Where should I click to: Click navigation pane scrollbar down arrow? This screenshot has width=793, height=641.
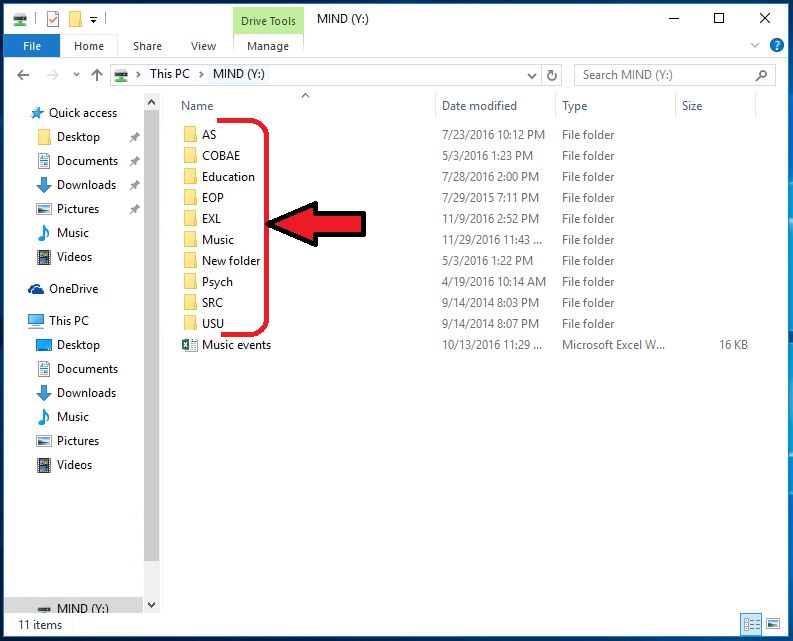tap(151, 605)
